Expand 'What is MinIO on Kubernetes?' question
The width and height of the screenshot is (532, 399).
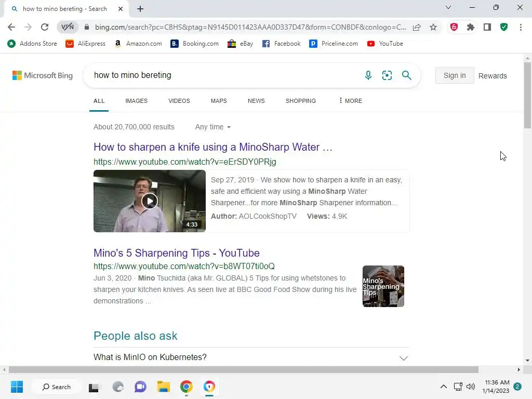[251, 357]
